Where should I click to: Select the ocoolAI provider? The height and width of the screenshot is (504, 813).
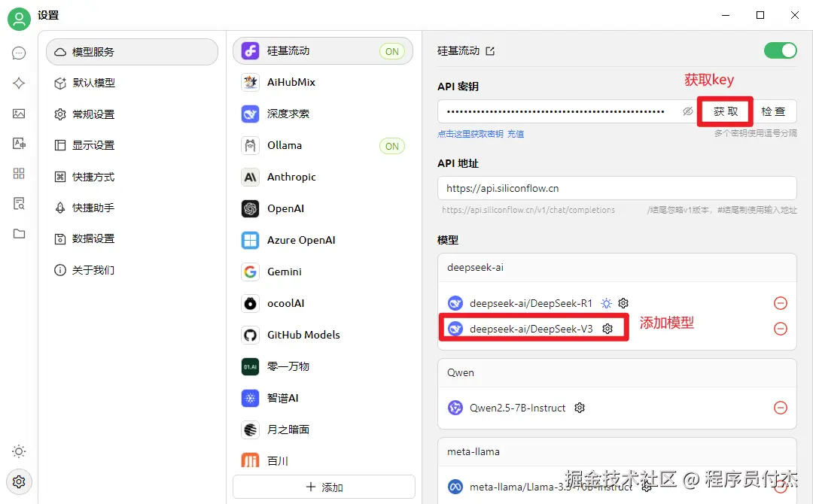tap(323, 304)
